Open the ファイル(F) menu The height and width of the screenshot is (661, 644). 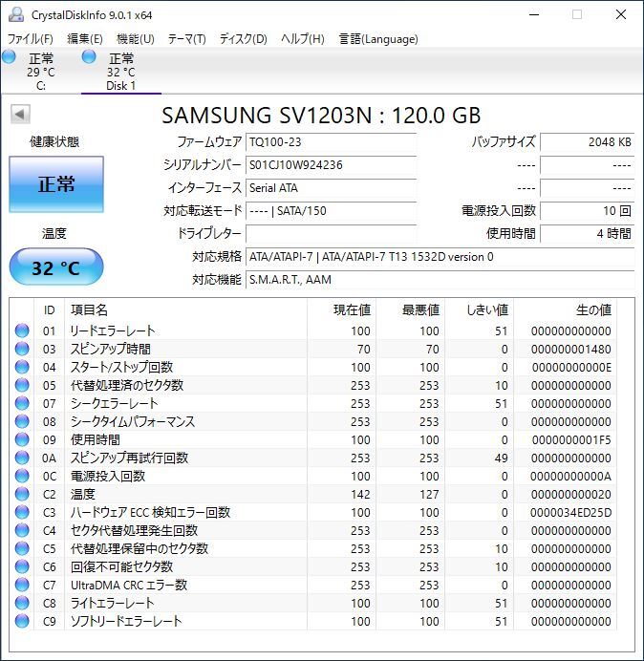pyautogui.click(x=31, y=39)
